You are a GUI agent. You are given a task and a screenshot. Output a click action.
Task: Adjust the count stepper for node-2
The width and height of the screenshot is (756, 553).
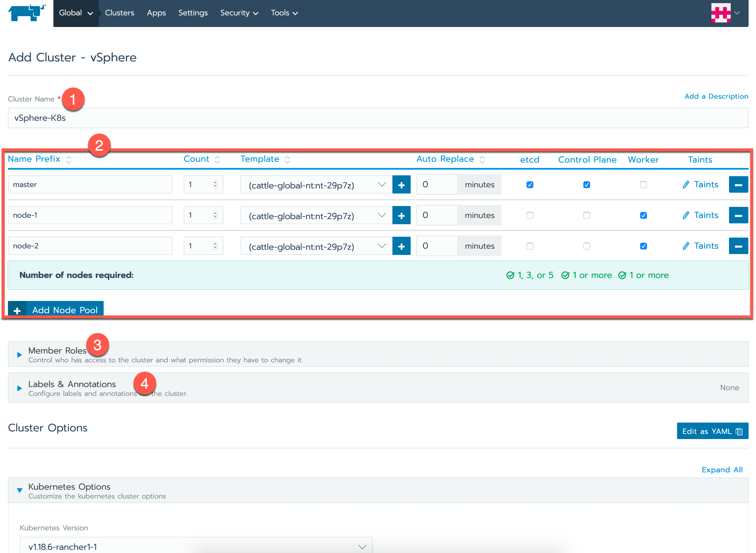point(215,246)
